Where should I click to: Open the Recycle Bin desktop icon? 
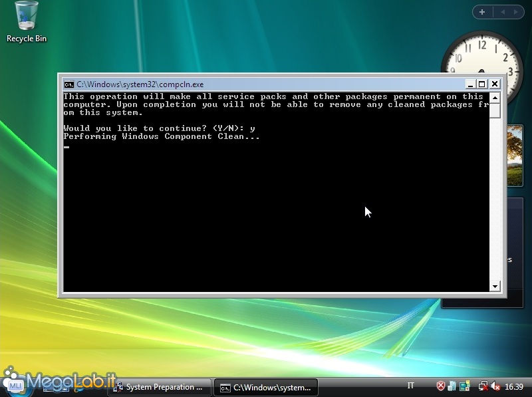[26, 22]
